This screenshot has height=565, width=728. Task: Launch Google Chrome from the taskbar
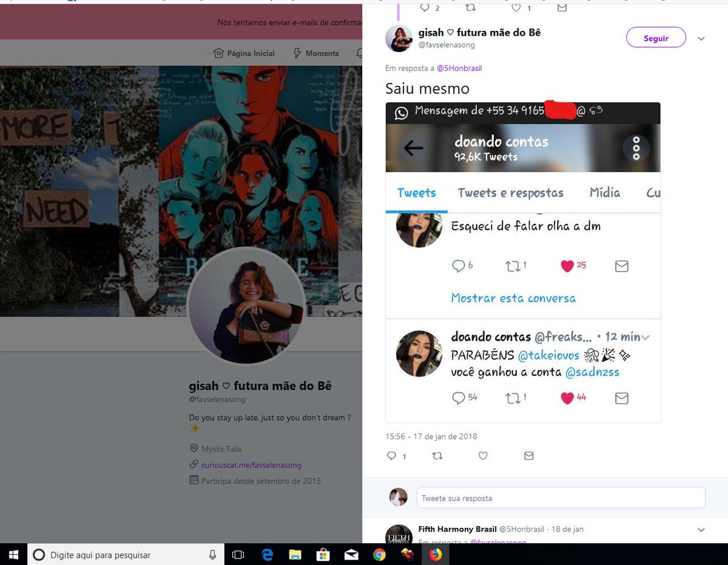pyautogui.click(x=379, y=555)
